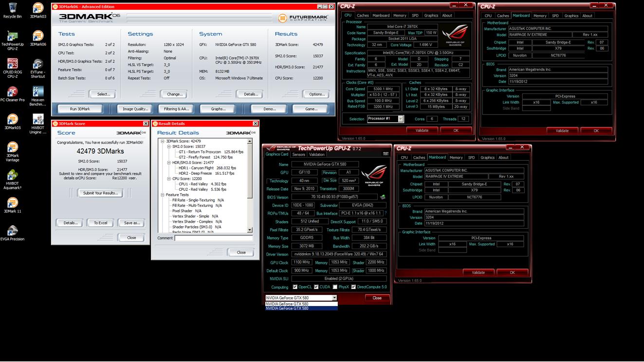644x362 pixels.
Task: Collapse the HDR/SM3.0 Score tree node
Action: 169,163
